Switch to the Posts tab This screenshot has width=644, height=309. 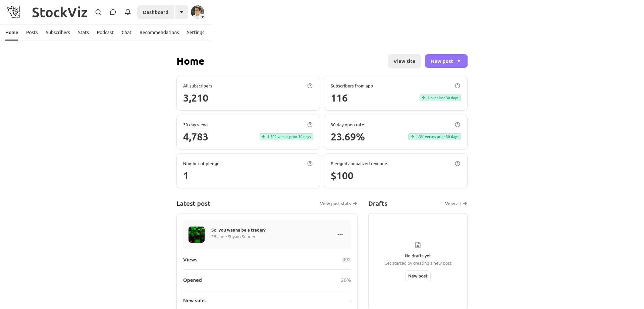[32, 33]
